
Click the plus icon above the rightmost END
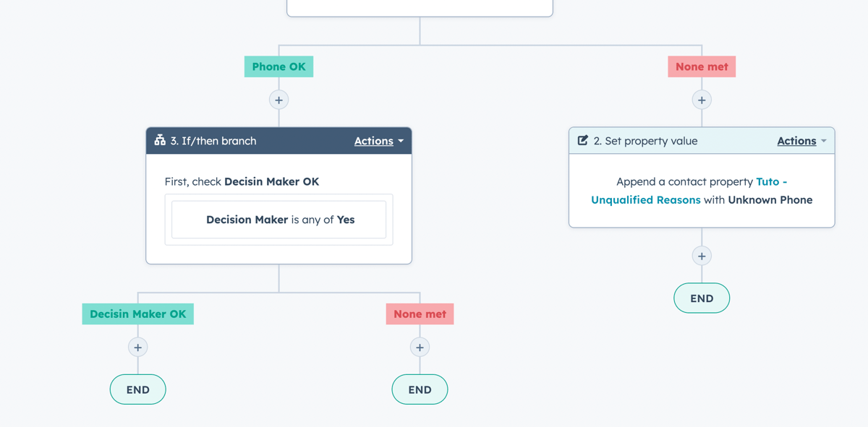702,256
